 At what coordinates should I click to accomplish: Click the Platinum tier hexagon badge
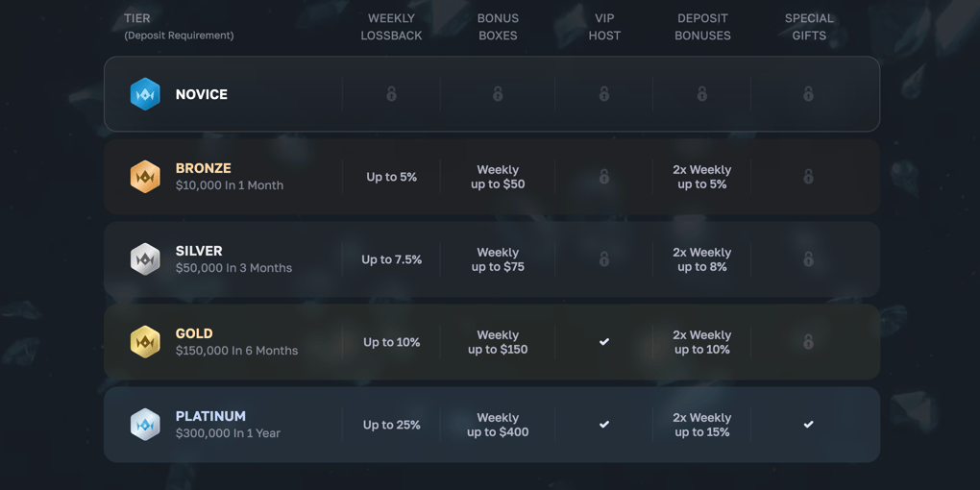click(x=145, y=425)
